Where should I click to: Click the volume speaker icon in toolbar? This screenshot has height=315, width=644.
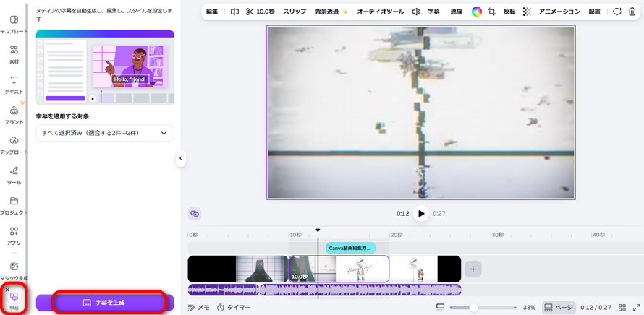coord(416,12)
